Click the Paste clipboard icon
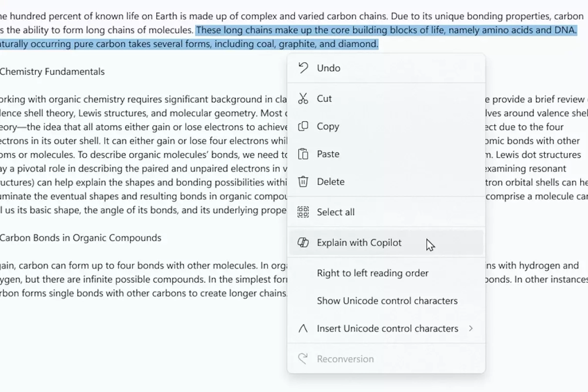Screen dimensions: 588x392 point(303,154)
